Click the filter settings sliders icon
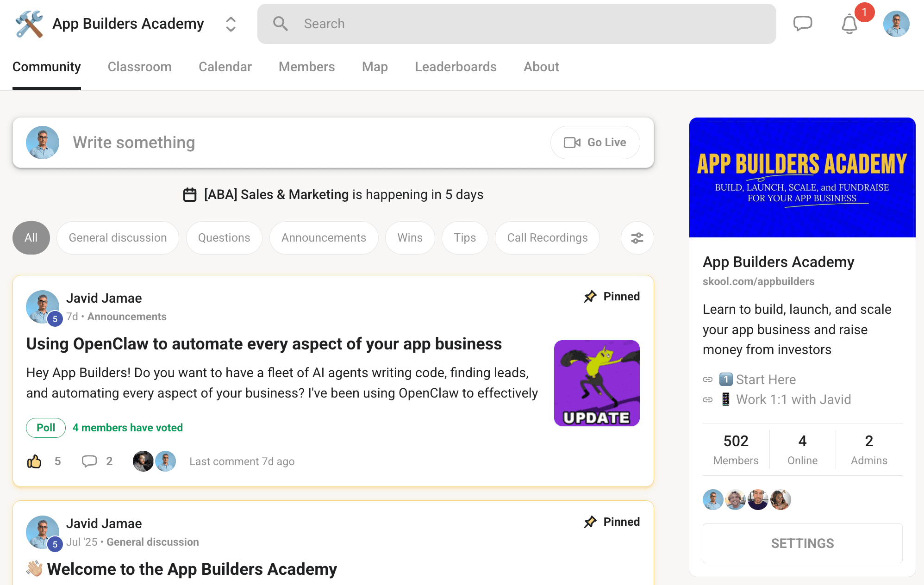 637,238
